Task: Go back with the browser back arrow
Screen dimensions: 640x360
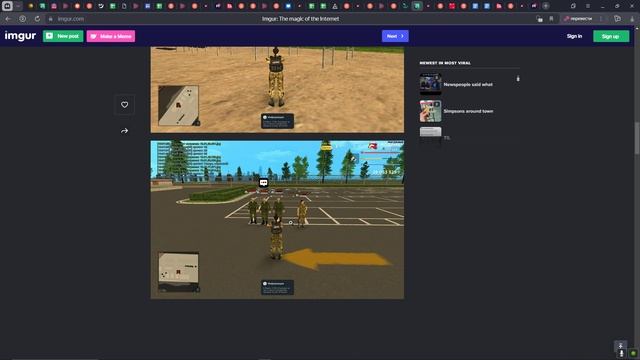Action: 8,19
